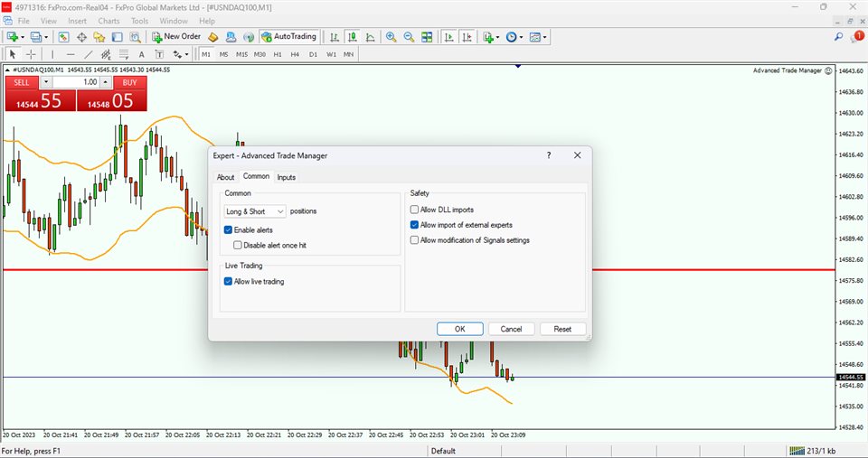Toggle the Market Watch panel icon
This screenshot has height=458, width=868.
(63, 37)
